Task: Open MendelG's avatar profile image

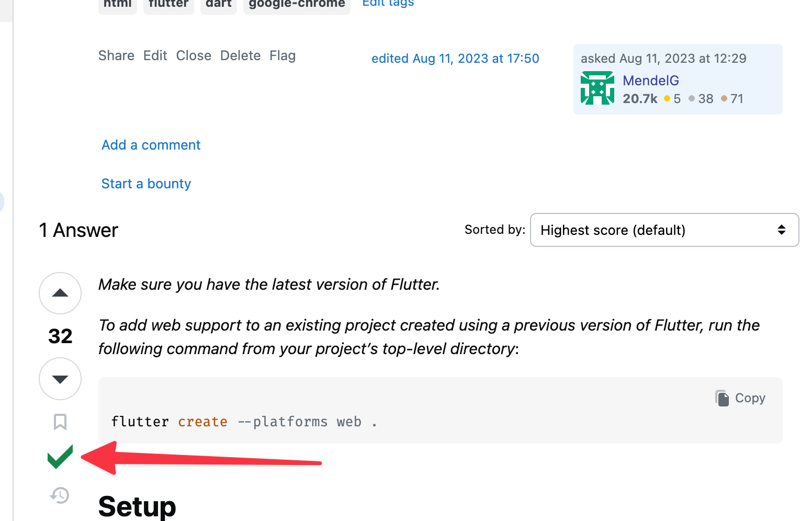Action: (597, 88)
